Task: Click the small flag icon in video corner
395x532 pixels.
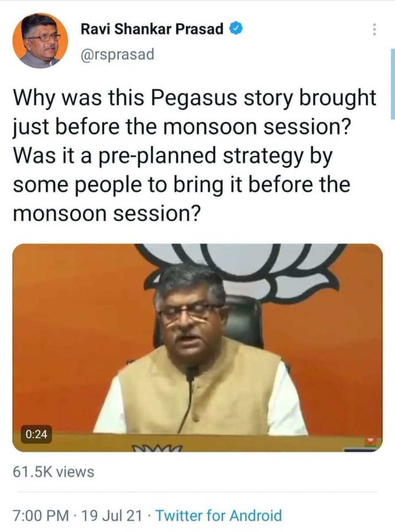Action: coord(371,441)
